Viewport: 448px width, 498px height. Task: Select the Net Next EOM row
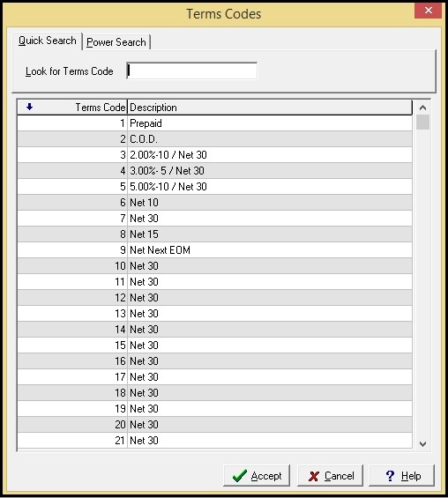pyautogui.click(x=215, y=250)
